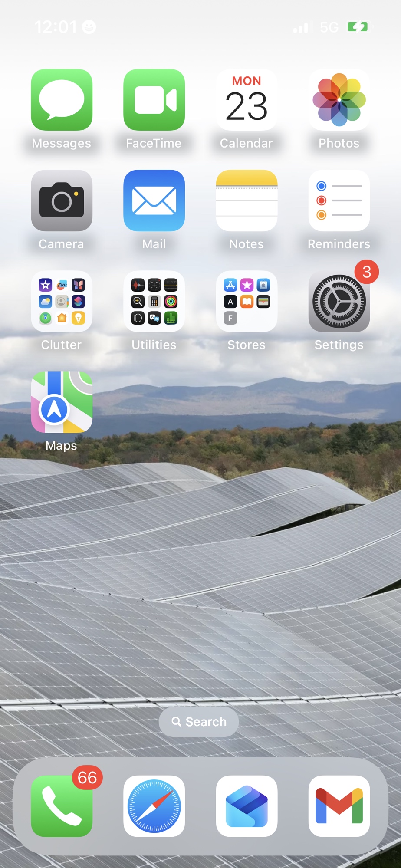Launch the Camera app
Viewport: 401px width, 868px height.
[62, 201]
